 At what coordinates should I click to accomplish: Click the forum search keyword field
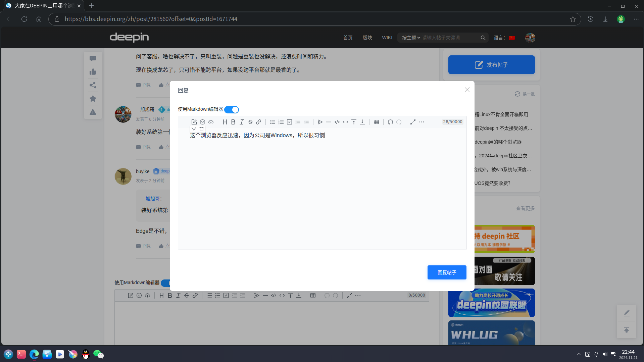[450, 38]
